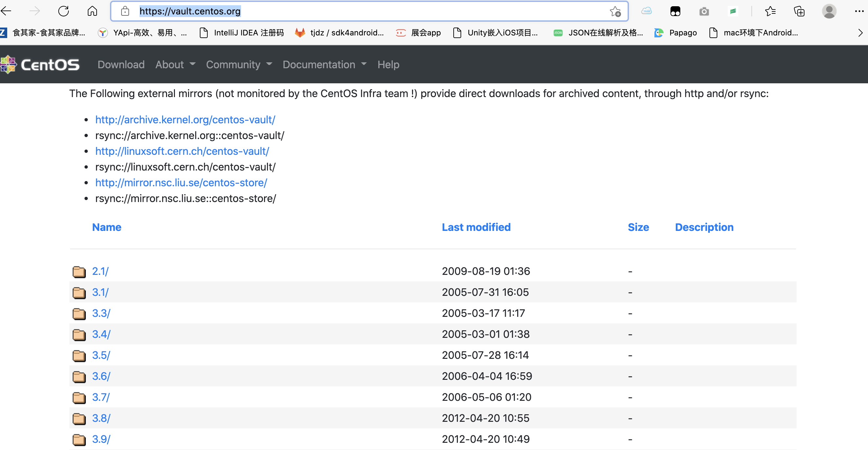
Task: Click the screenshot camera extension icon
Action: 704,11
